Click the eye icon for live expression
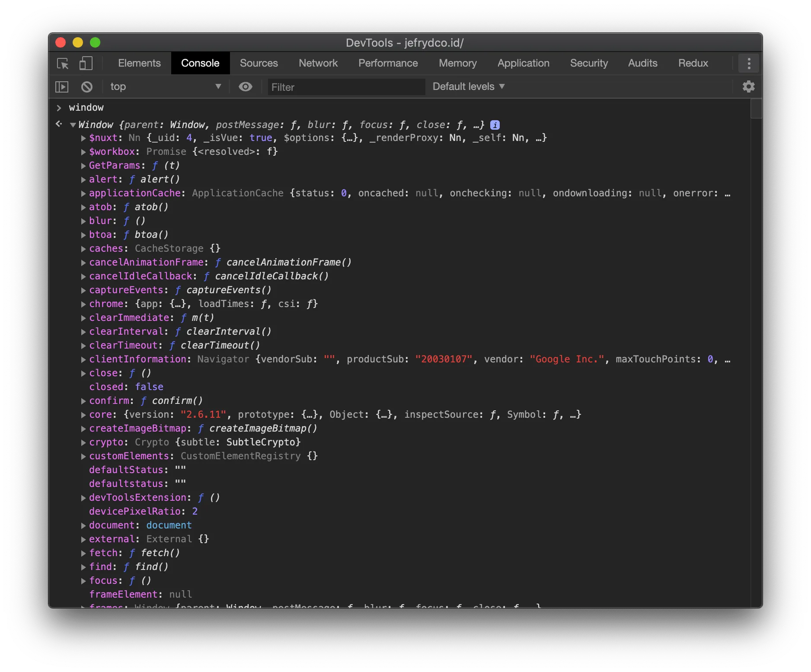Image resolution: width=811 pixels, height=672 pixels. 245,87
